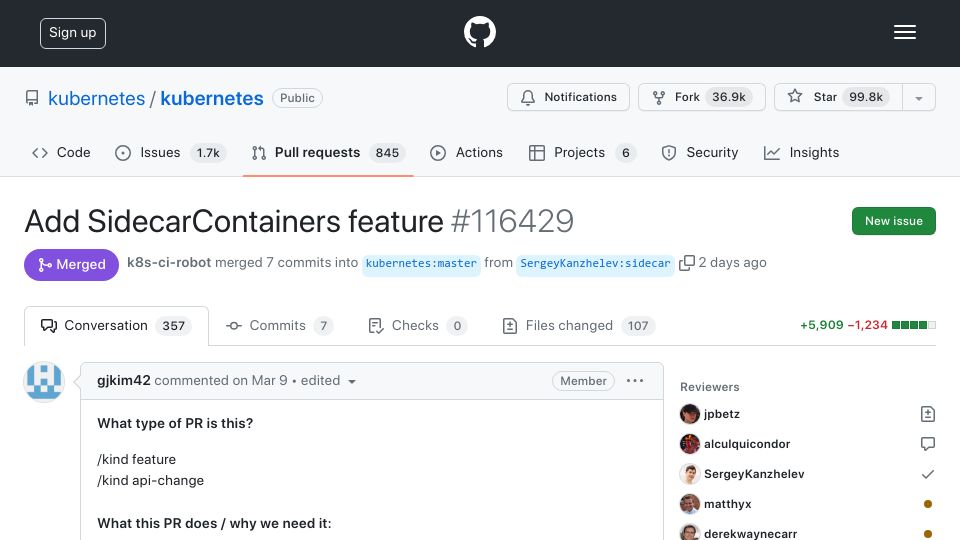This screenshot has width=960, height=540.
Task: Open comment options three-dot menu
Action: click(635, 381)
